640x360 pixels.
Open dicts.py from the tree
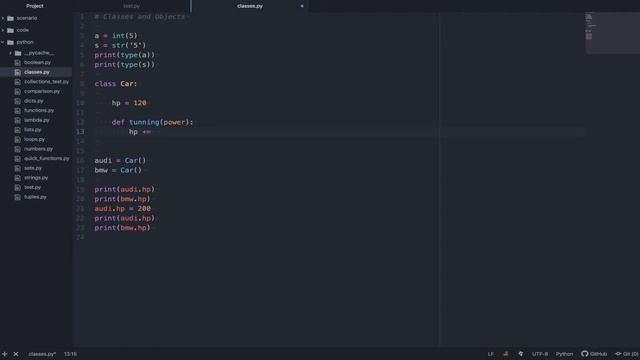click(x=33, y=101)
